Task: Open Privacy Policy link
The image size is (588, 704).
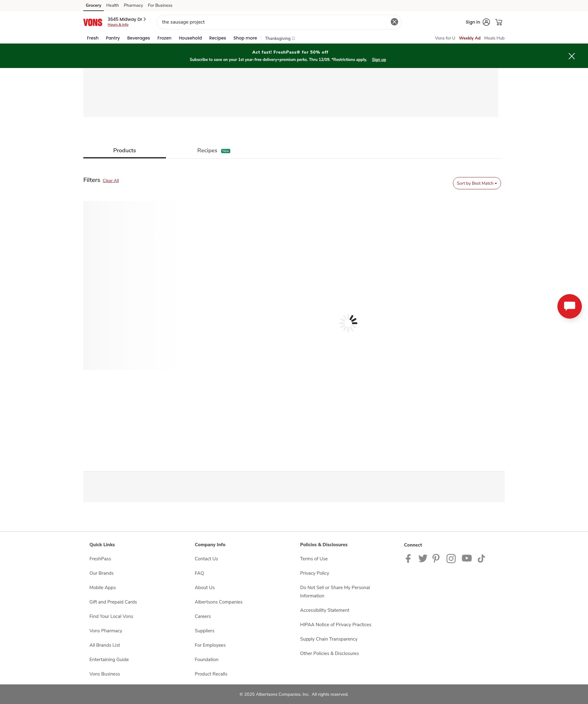Action: click(x=315, y=573)
